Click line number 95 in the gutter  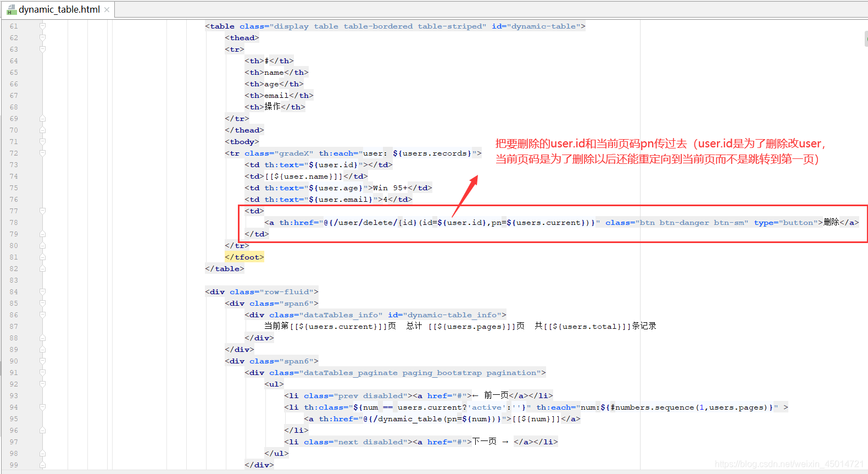(14, 418)
